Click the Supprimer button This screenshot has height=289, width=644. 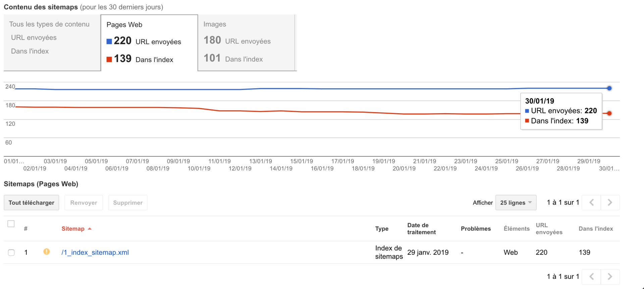(128, 202)
